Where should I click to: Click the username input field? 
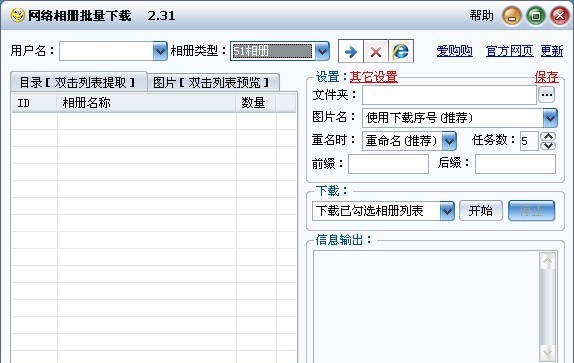pyautogui.click(x=106, y=51)
